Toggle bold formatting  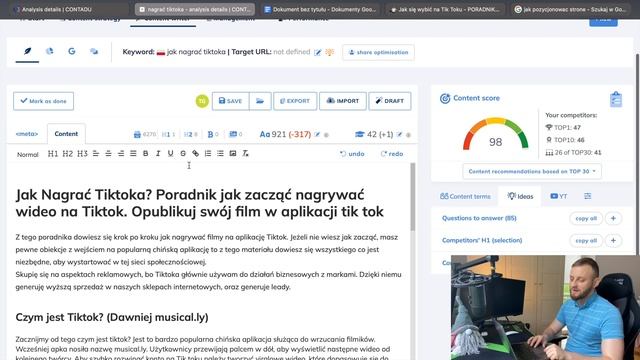[x=146, y=154]
